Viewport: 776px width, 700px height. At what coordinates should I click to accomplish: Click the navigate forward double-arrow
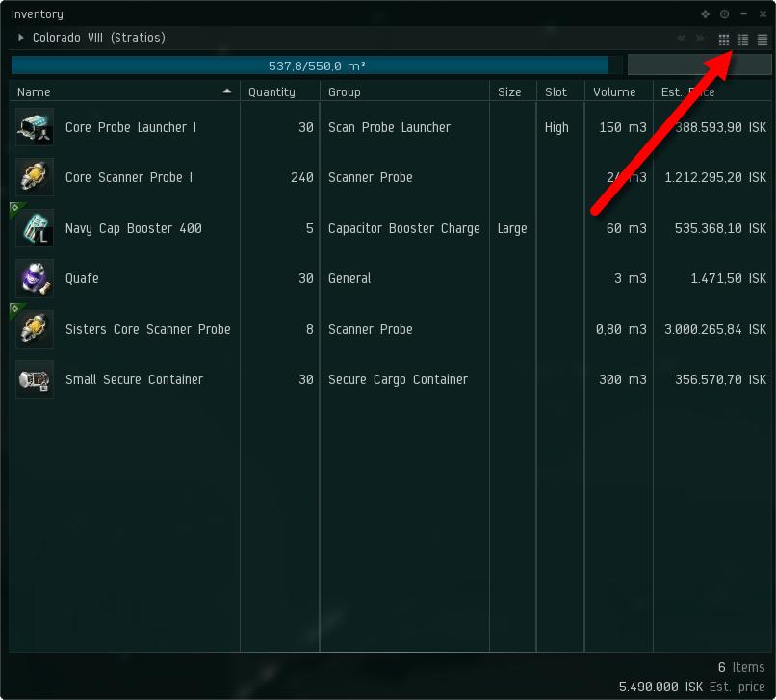click(701, 39)
